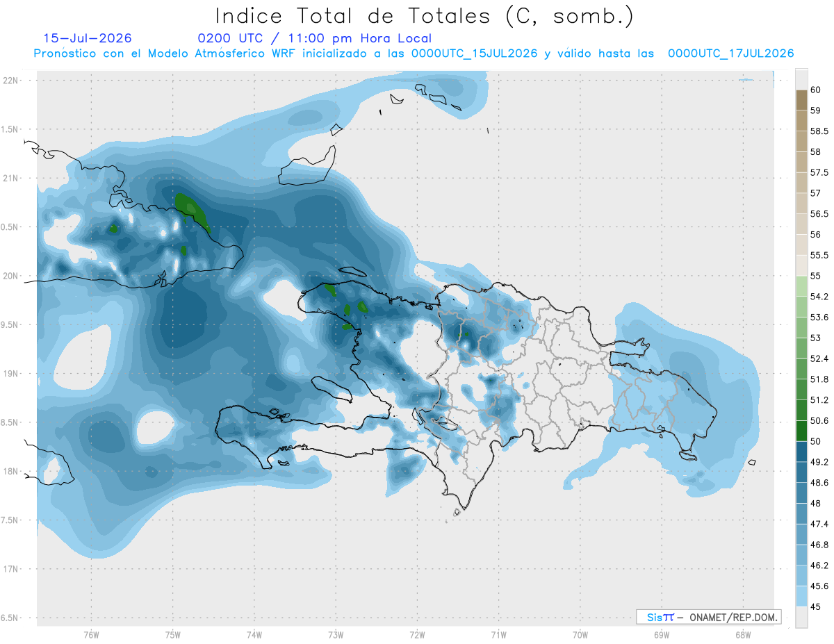
Task: Pick the blue swatch between 47.4 and 48
Action: pyautogui.click(x=801, y=513)
